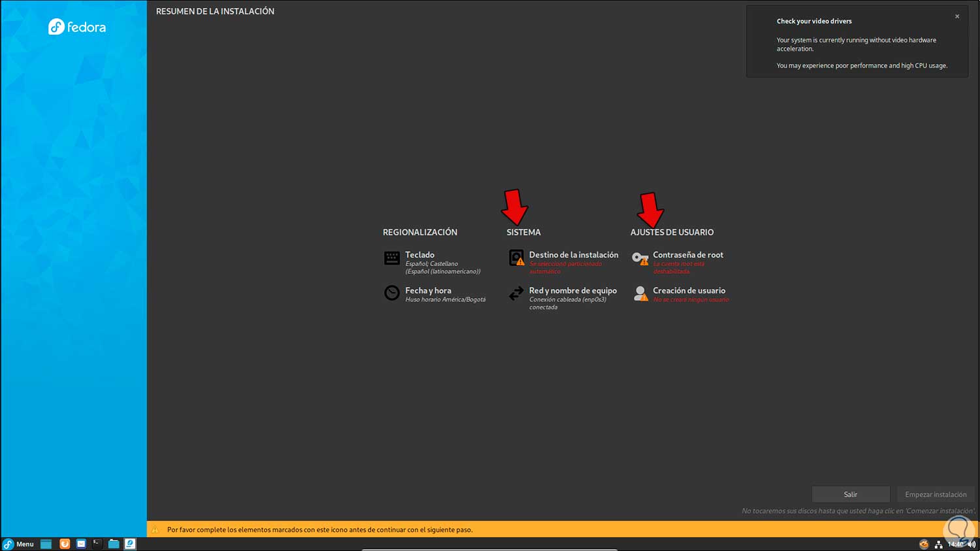Click the show desktop icon in taskbar
Viewport: 980px width, 551px height.
pos(46,544)
